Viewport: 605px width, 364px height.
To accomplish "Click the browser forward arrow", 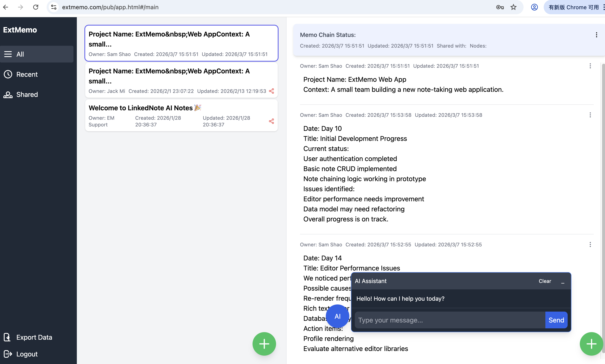I will pos(21,7).
